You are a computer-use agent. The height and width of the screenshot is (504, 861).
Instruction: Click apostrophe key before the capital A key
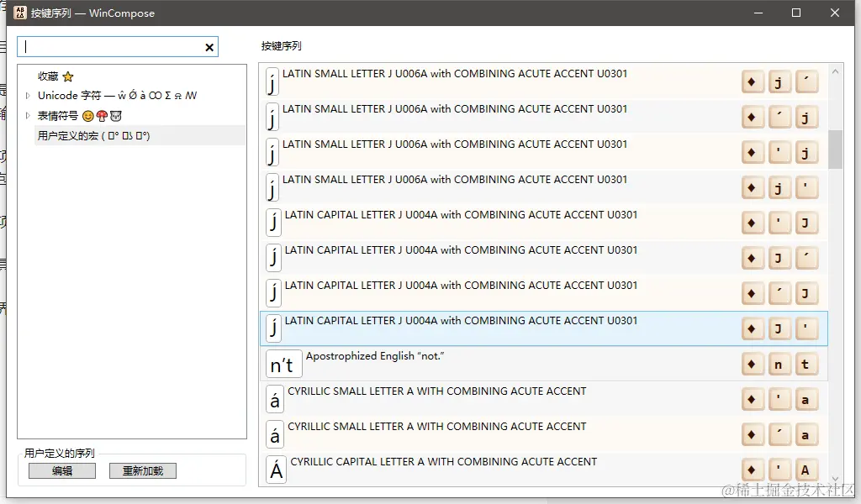(779, 470)
